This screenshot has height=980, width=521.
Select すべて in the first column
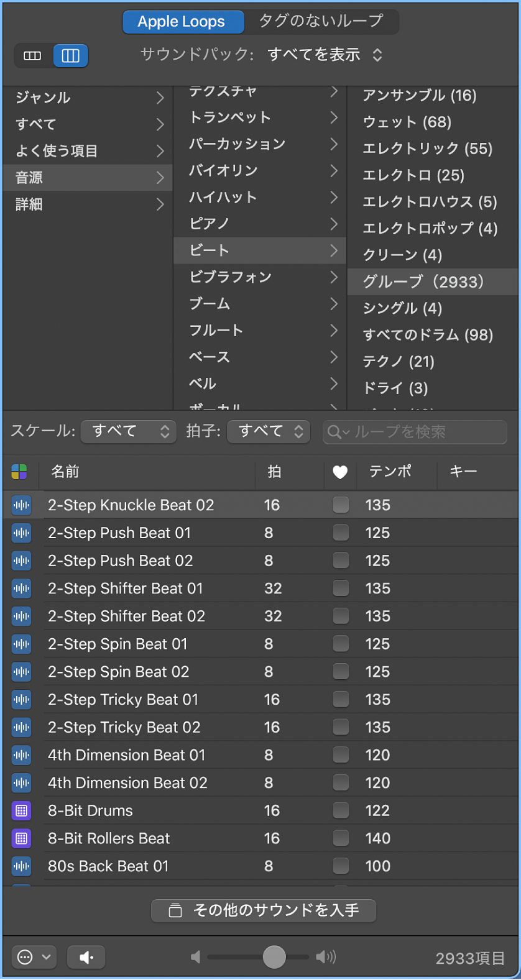tap(89, 124)
